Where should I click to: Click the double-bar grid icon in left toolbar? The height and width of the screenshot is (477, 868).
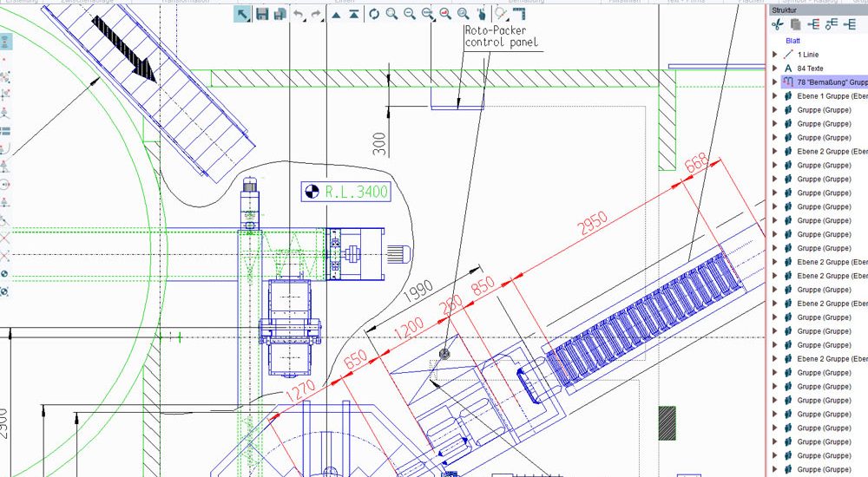pyautogui.click(x=5, y=131)
